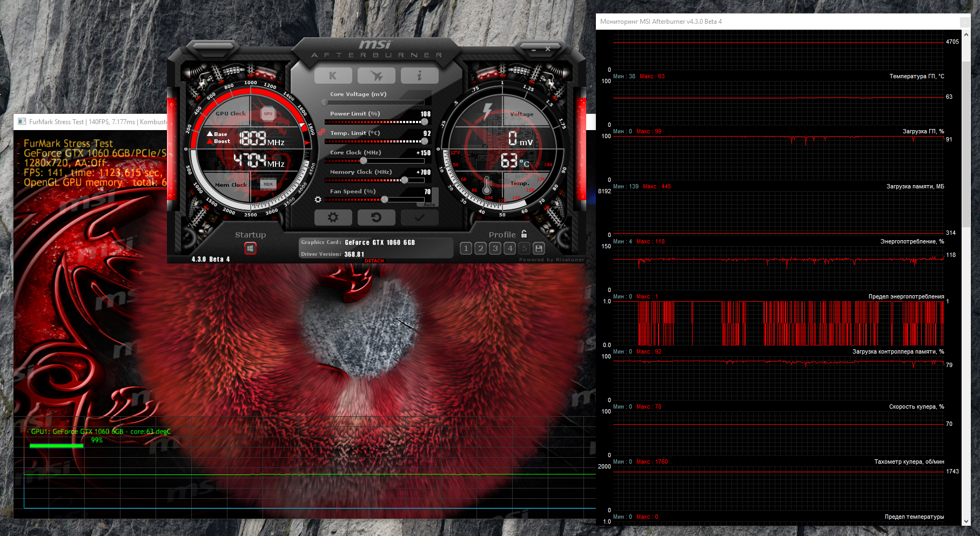Click the 'Предел температуры' graph label
Viewport: 980px width, 536px height.
coord(915,517)
